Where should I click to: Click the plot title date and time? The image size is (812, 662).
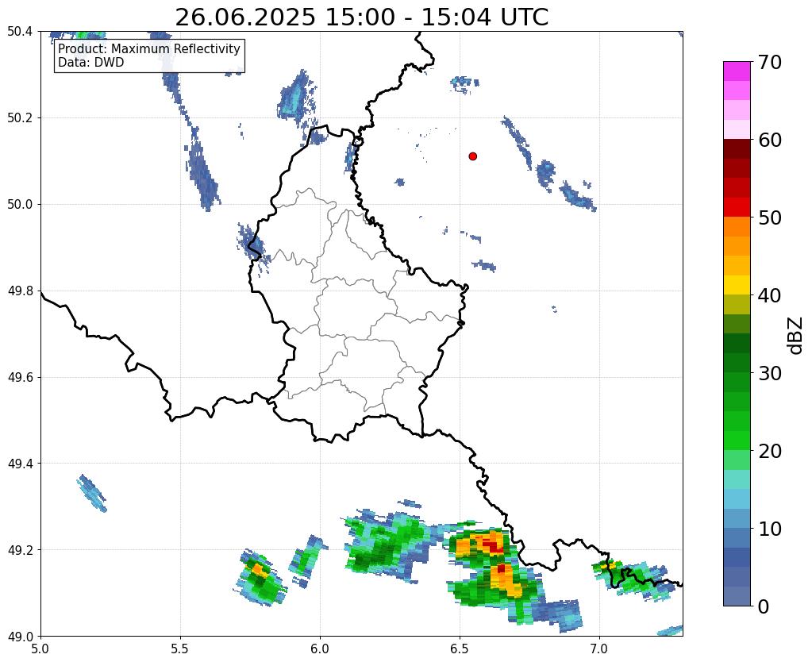361,17
